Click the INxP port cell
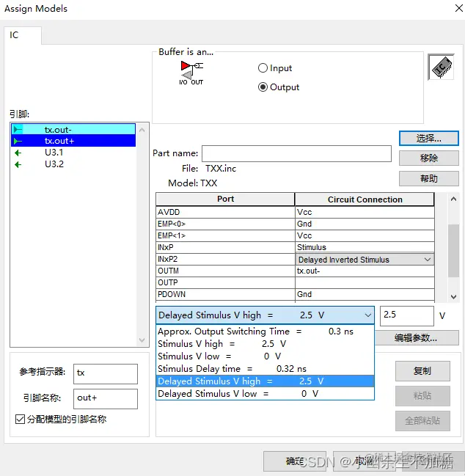This screenshot has width=465, height=476. click(x=225, y=247)
